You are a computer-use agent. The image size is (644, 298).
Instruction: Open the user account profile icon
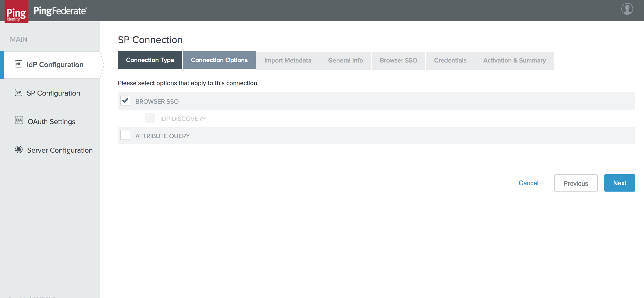(627, 9)
